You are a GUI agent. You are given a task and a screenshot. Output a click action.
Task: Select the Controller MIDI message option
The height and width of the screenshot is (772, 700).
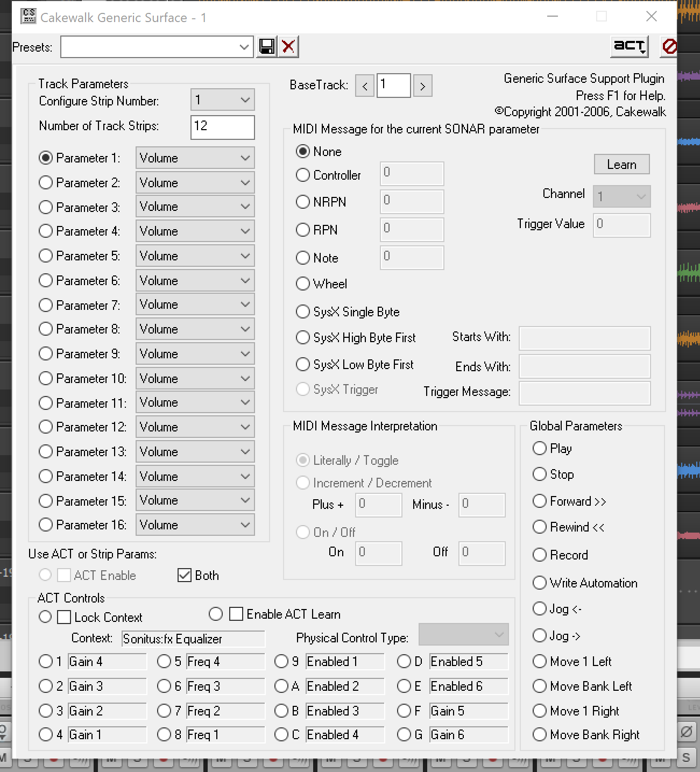pyautogui.click(x=303, y=175)
